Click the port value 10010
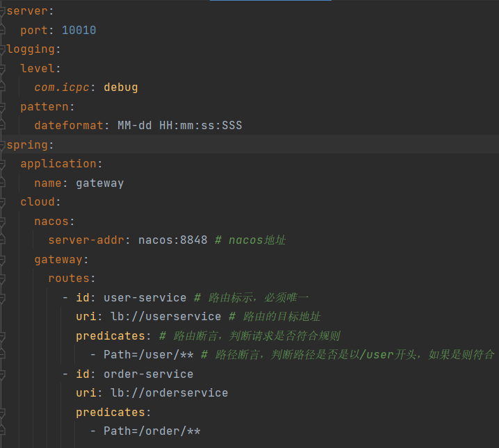499x448 pixels. tap(79, 30)
